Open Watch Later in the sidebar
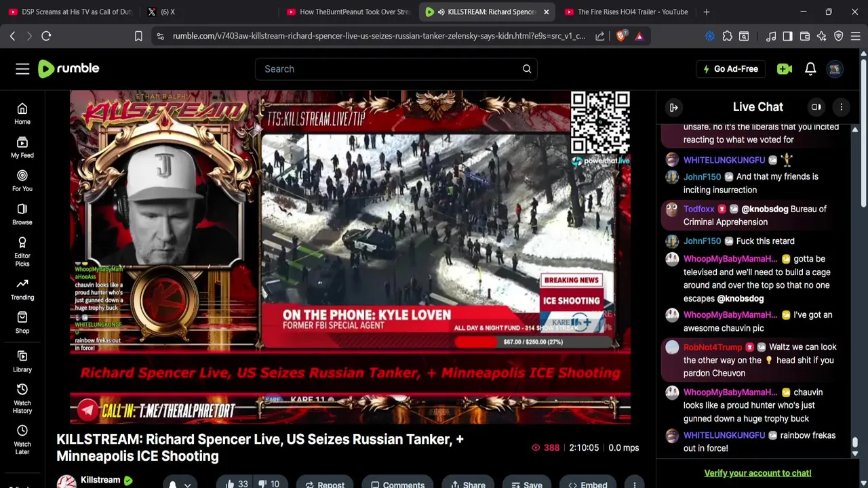Screen dimensions: 868x488 [22, 440]
